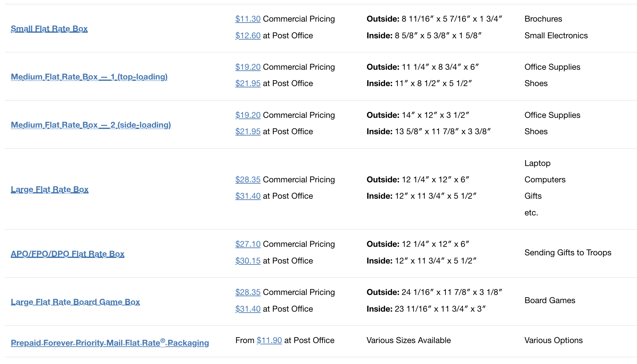Click the $31.40 Post Office price for Board Game Box

248,309
